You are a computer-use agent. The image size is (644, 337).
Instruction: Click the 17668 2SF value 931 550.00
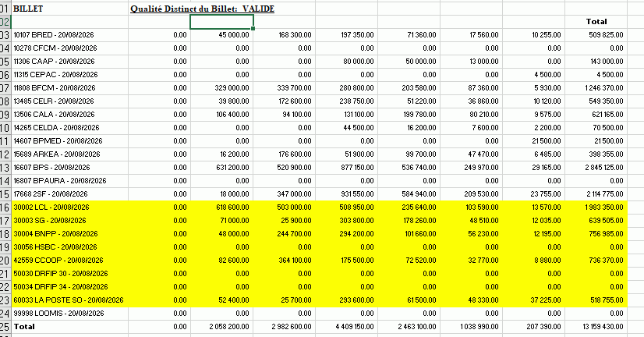pos(357,194)
